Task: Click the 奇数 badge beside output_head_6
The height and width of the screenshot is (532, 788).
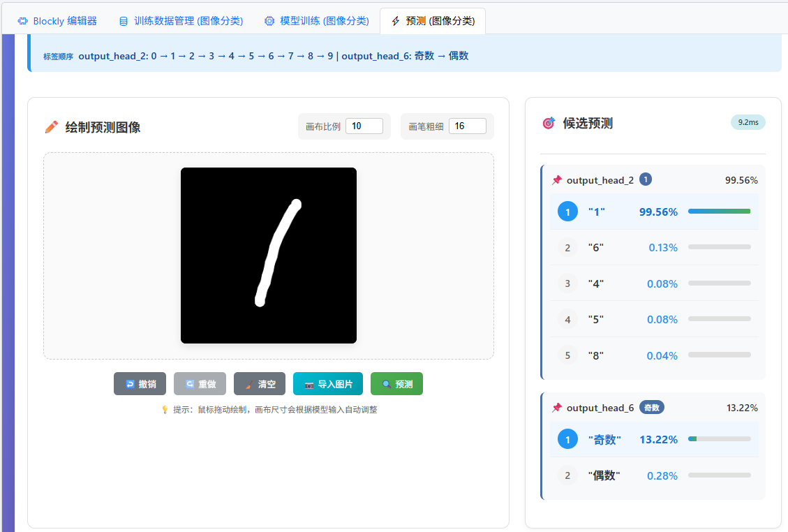Action: [652, 407]
